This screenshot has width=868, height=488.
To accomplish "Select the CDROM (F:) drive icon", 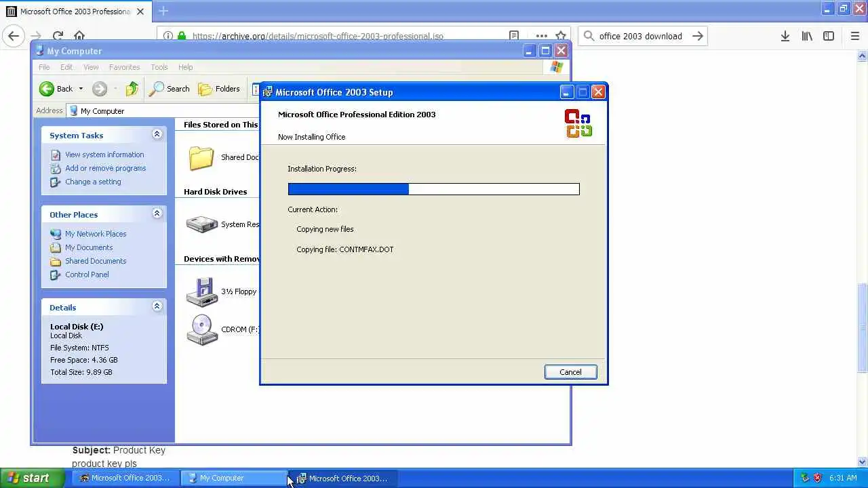I will tap(201, 330).
